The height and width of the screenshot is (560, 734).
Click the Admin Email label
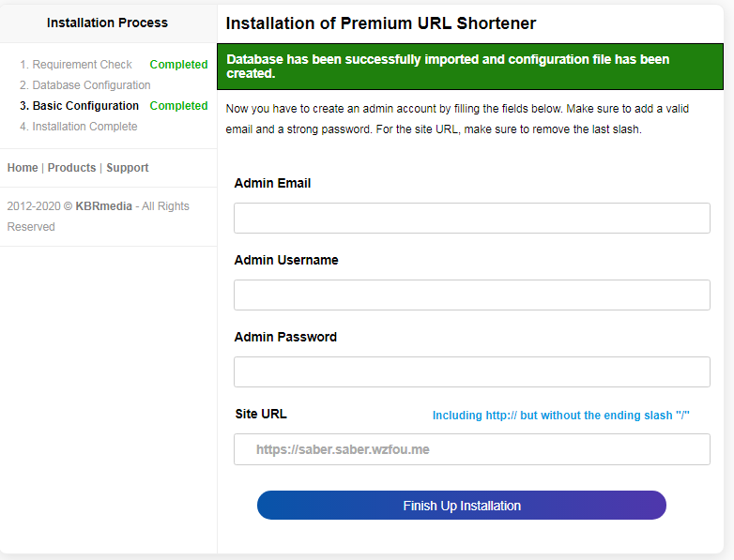tap(272, 183)
